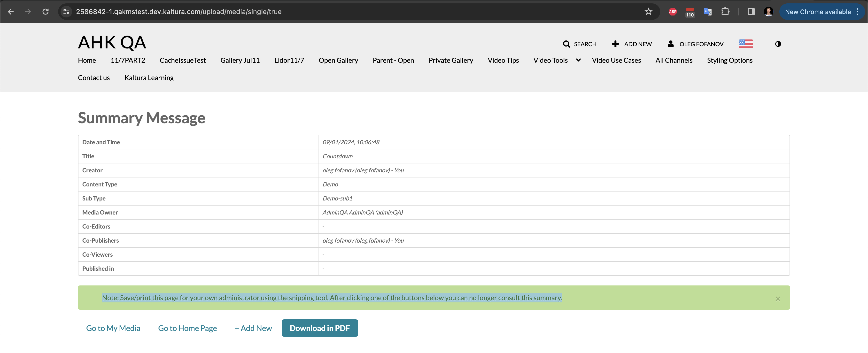Dismiss the green note banner
The height and width of the screenshot is (353, 868).
coord(778,299)
